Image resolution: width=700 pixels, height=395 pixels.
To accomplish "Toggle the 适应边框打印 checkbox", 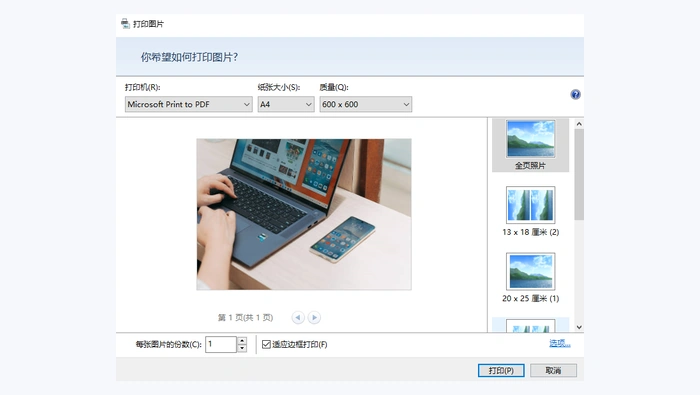I will pyautogui.click(x=267, y=344).
